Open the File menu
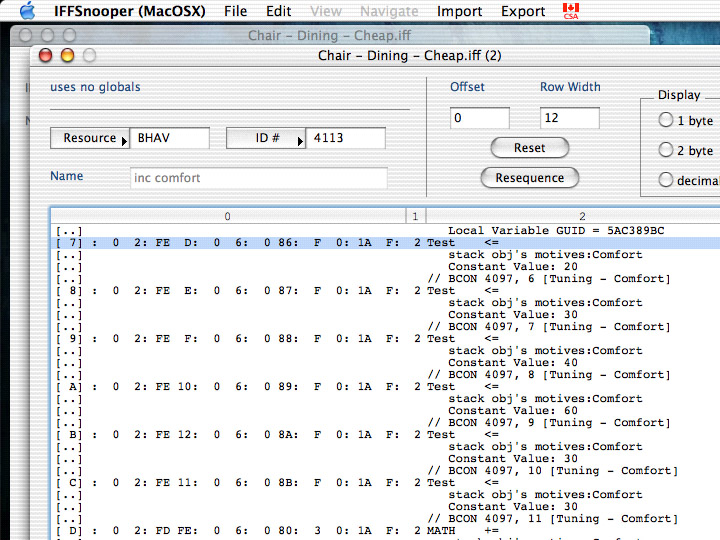 235,11
